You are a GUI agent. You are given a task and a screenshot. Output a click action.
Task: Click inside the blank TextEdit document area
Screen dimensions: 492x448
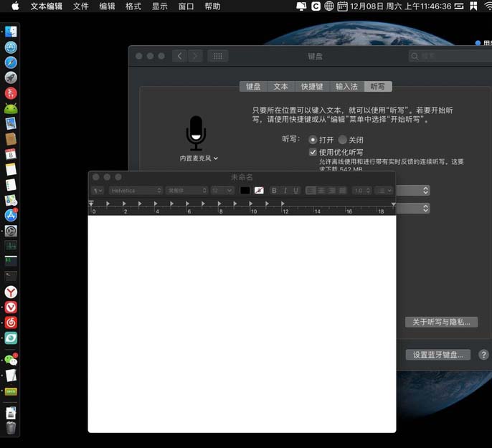click(x=242, y=324)
